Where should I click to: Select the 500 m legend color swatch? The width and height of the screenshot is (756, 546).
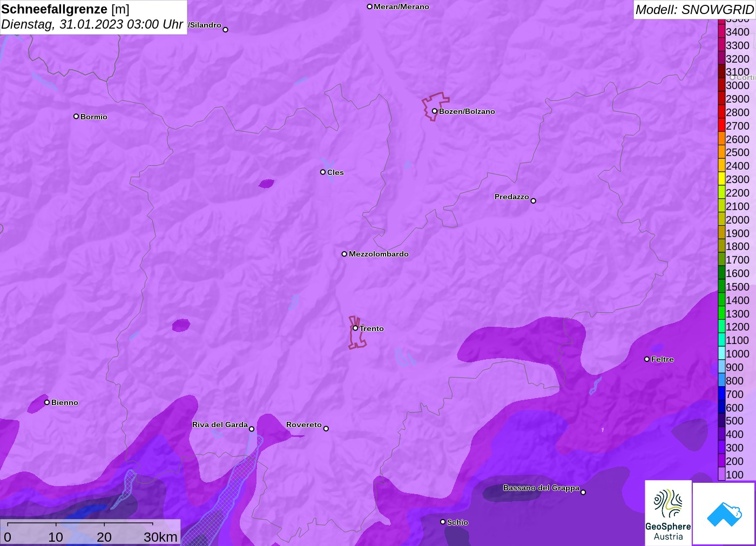(x=721, y=421)
